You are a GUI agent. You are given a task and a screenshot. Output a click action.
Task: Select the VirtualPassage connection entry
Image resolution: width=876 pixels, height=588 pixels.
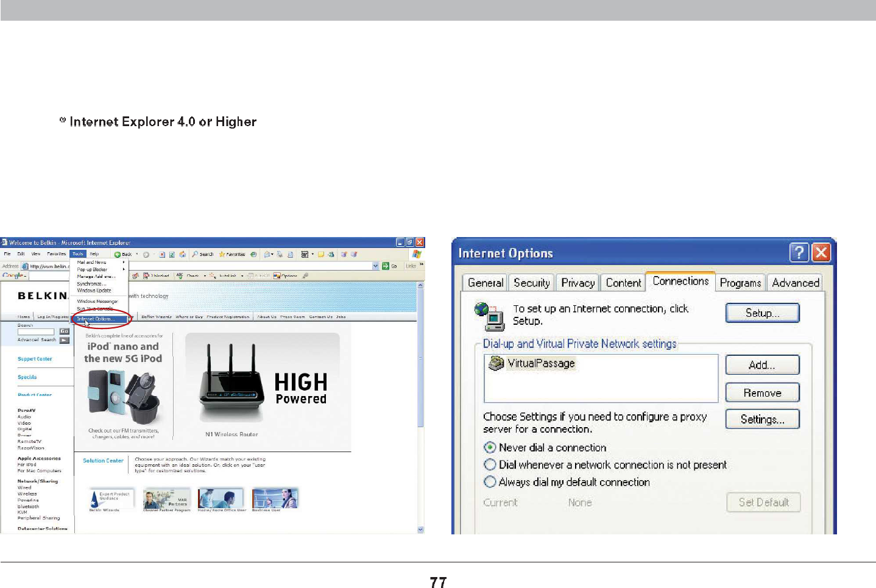click(533, 363)
